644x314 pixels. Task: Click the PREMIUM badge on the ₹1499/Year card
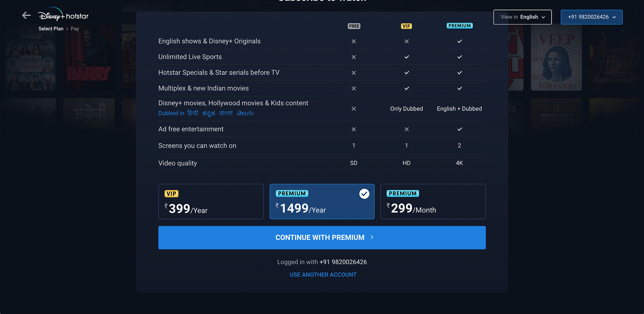(x=292, y=194)
